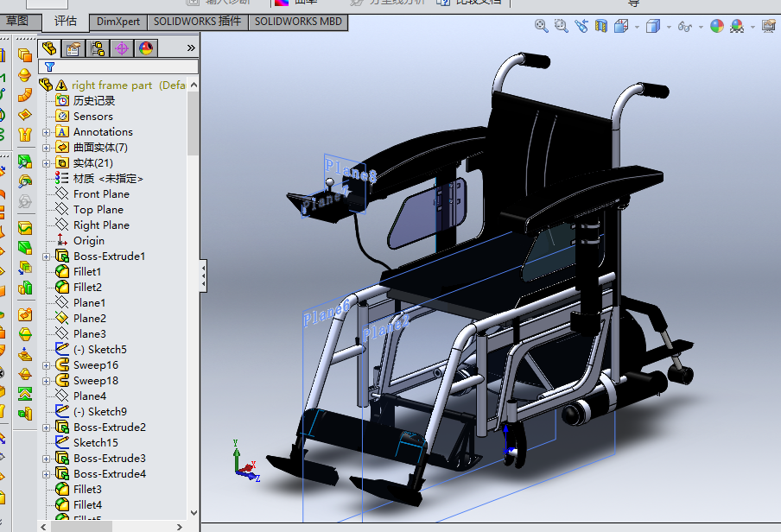This screenshot has width=781, height=532.
Task: Switch to the SOLIDWORKS MBD tab
Action: click(x=299, y=22)
